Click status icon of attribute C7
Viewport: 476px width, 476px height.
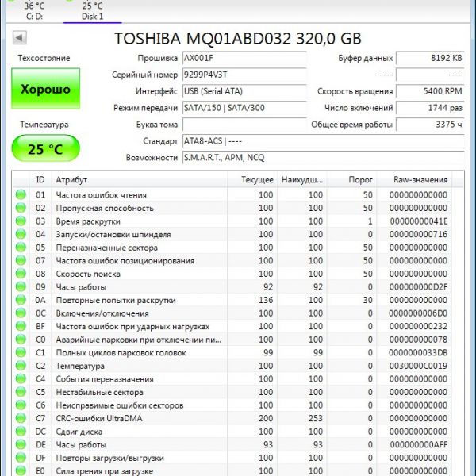[x=21, y=418]
